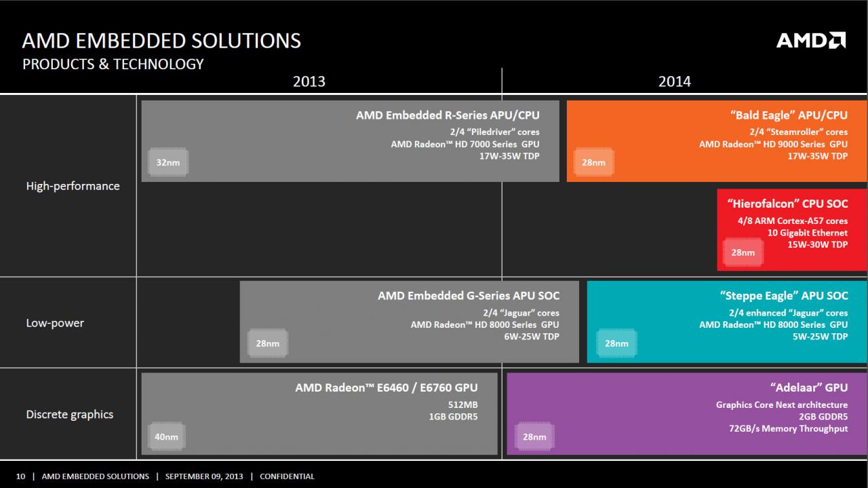Click the AMD logo in the header
The width and height of the screenshot is (868, 488).
(811, 41)
